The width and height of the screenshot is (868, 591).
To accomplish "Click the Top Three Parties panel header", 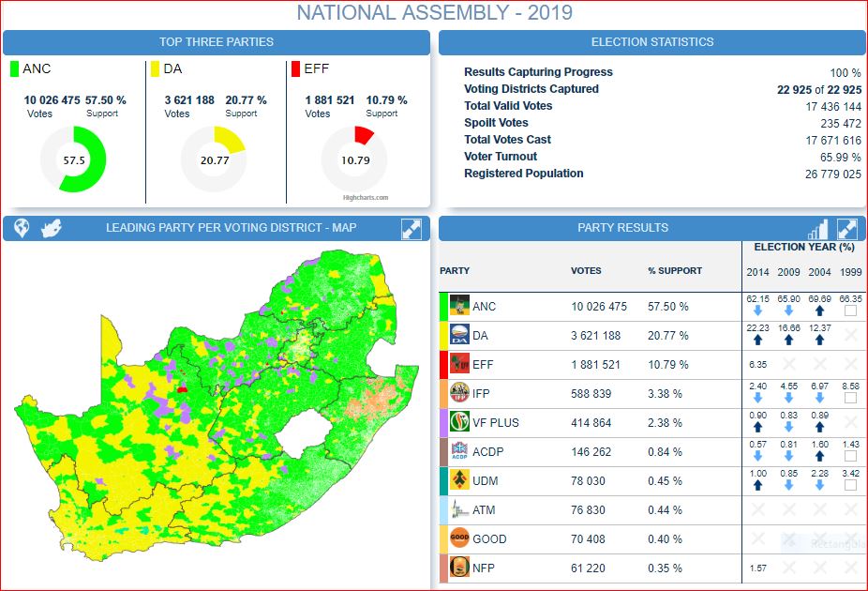I will click(x=217, y=42).
